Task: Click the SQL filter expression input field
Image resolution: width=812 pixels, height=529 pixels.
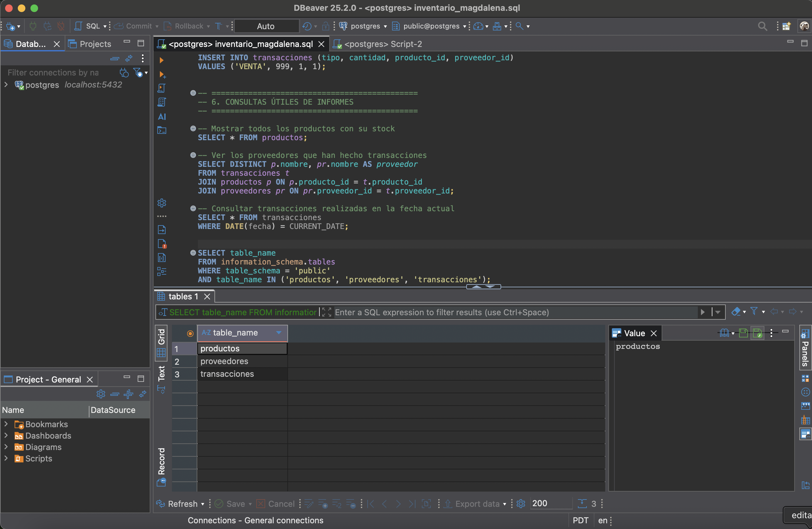Action: (515, 312)
